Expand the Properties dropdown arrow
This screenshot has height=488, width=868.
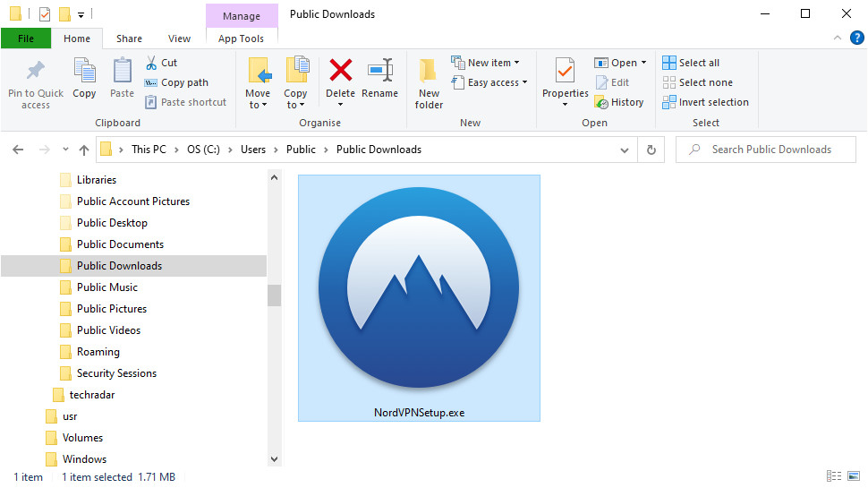pos(566,105)
